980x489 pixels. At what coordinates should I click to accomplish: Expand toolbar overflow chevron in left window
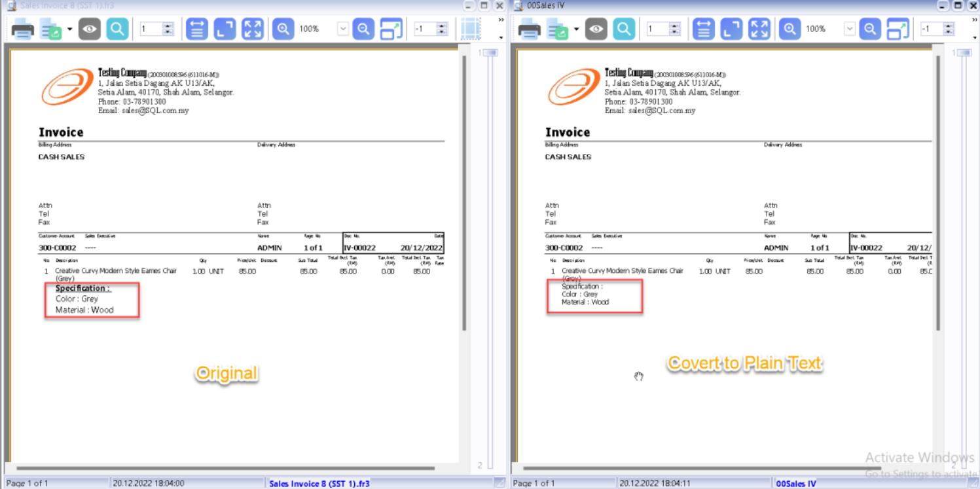pyautogui.click(x=501, y=20)
